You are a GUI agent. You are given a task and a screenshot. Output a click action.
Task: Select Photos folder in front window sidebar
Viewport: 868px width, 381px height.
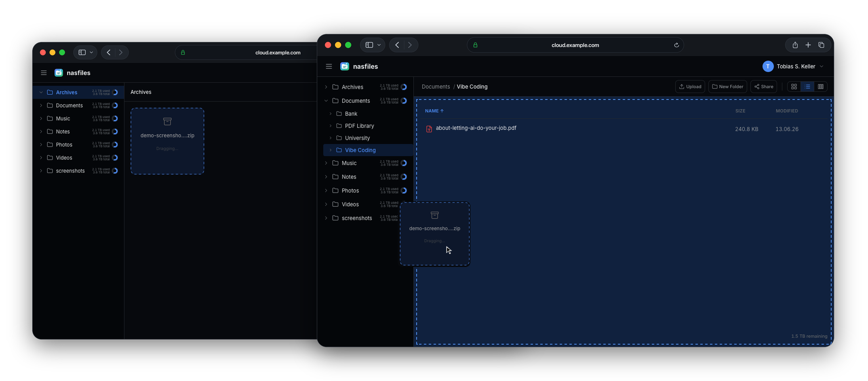(x=366, y=190)
